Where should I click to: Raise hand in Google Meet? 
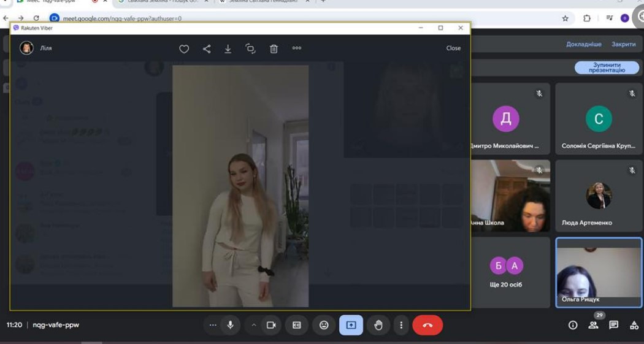[378, 325]
